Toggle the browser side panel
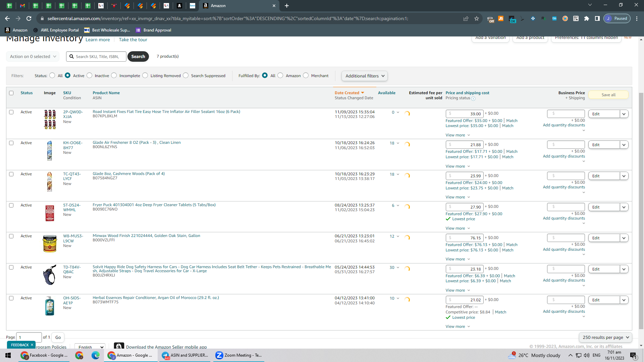This screenshot has width=644, height=362. point(597,18)
